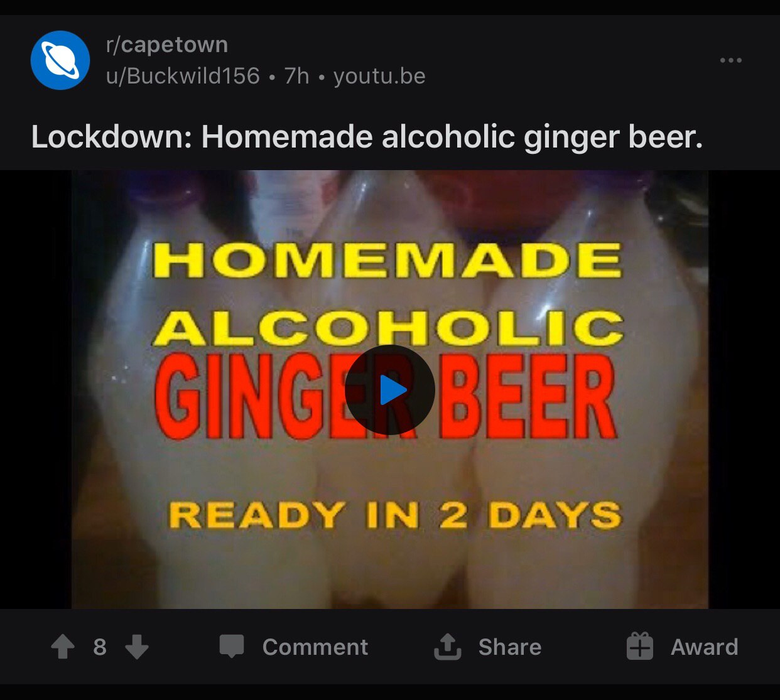View the u/Buckwild156 user profile
780x700 pixels.
tap(183, 76)
